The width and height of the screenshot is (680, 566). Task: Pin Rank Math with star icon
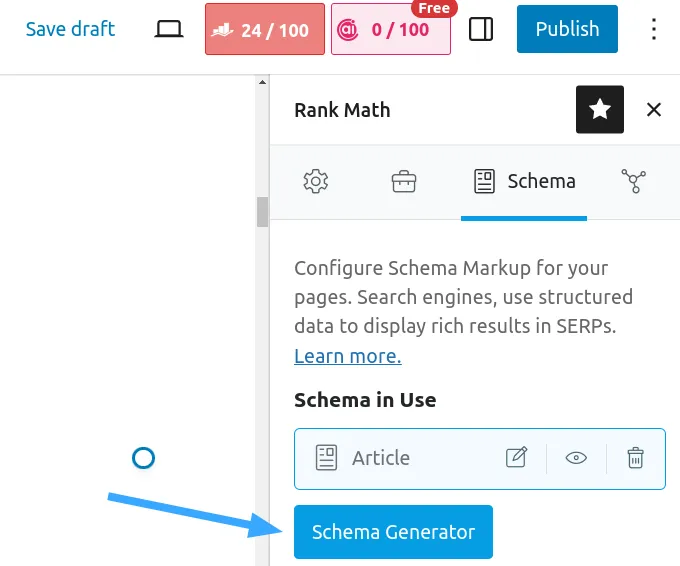coord(600,110)
